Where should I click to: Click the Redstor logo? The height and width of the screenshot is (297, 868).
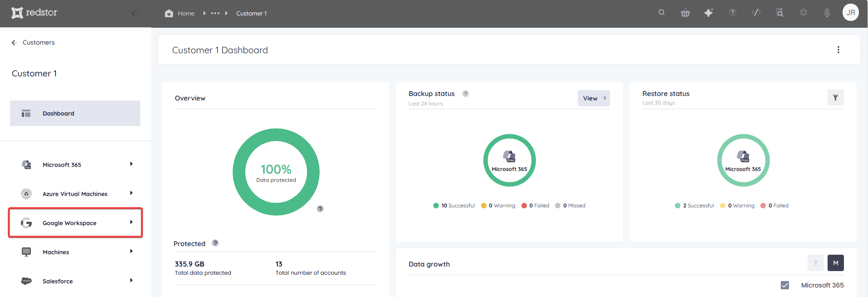tap(35, 13)
